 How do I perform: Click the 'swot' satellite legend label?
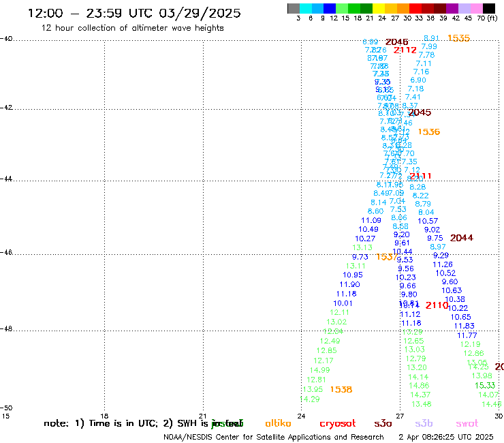pos(467,424)
